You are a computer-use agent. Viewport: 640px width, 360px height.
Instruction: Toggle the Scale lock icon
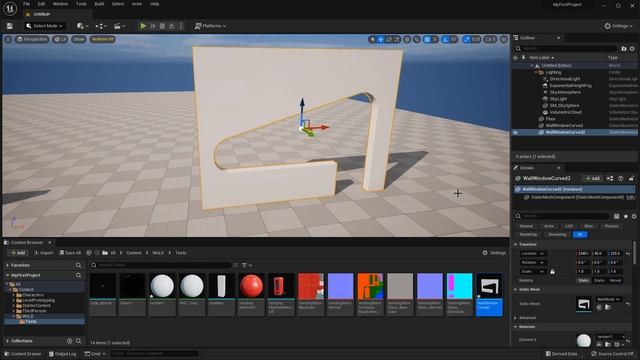click(552, 271)
